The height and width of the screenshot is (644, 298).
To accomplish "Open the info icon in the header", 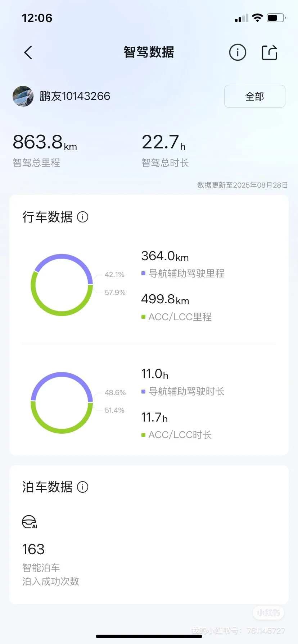I will 238,52.
